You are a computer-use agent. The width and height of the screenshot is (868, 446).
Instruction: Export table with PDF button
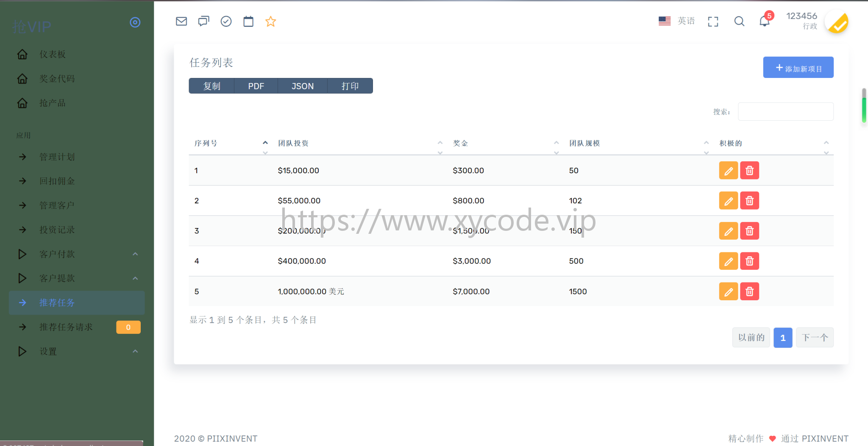(x=256, y=86)
